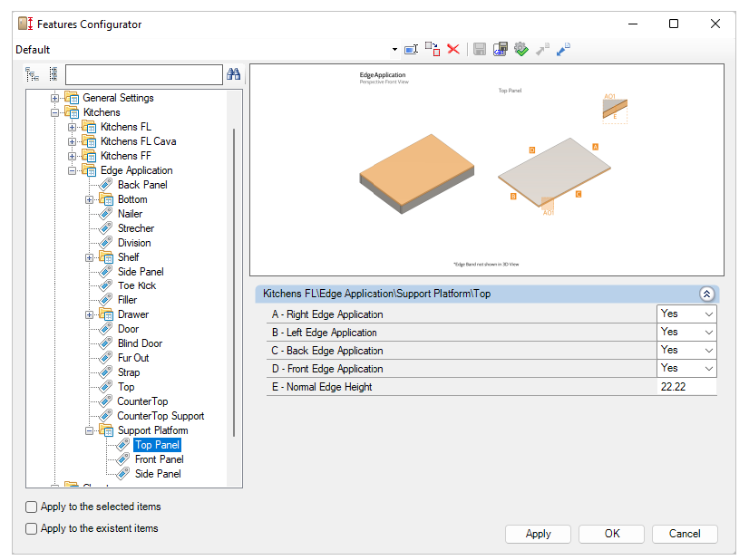Click the save-as disk icon
The width and height of the screenshot is (749, 560).
[500, 49]
